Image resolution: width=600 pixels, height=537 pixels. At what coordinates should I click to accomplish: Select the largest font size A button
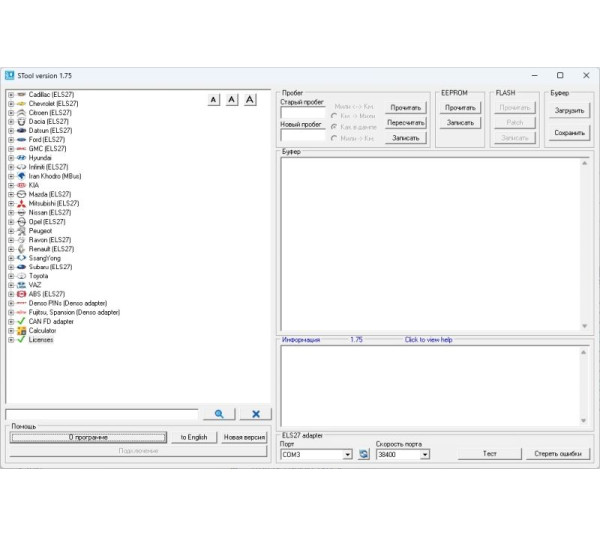click(250, 99)
